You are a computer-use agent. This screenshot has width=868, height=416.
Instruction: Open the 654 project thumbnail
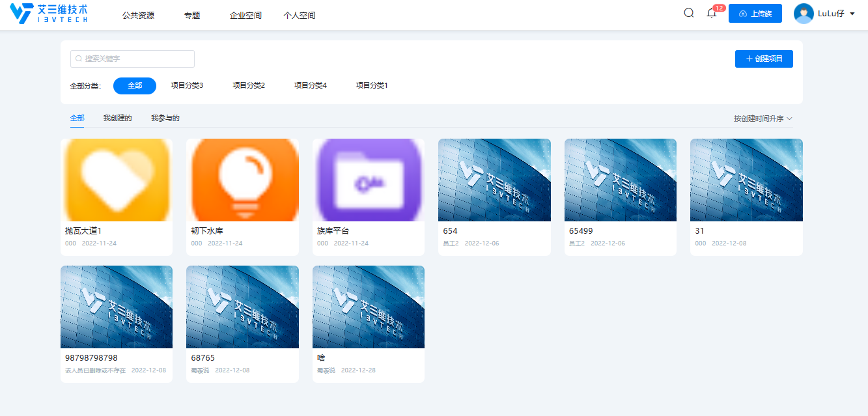tap(494, 180)
